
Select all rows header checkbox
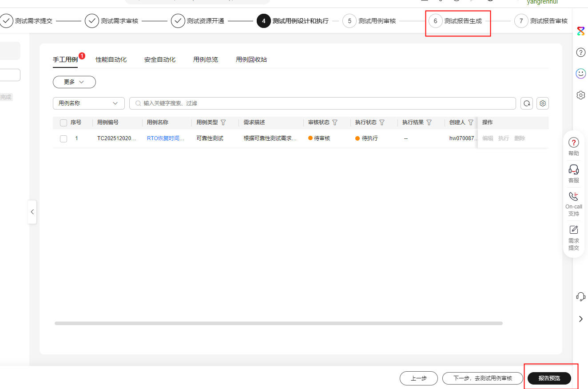[x=64, y=123]
